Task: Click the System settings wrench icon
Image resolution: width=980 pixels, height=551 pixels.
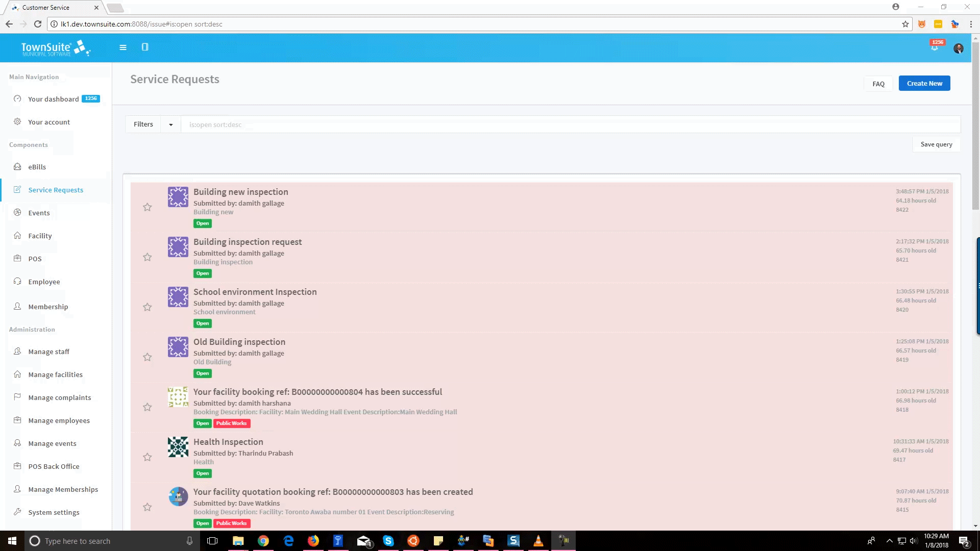Action: tap(17, 512)
